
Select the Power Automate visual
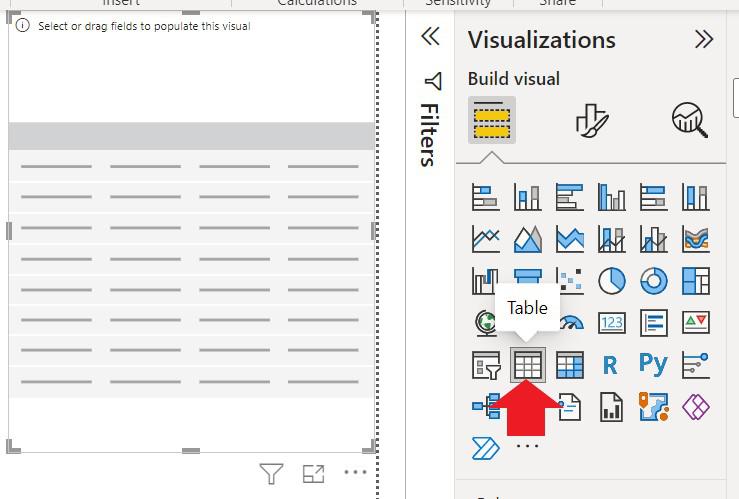[x=485, y=448]
